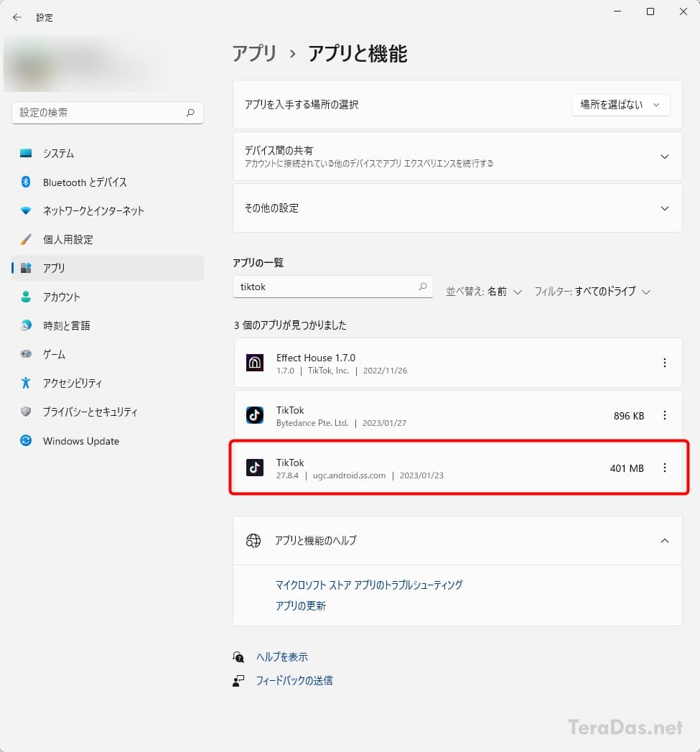Image resolution: width=700 pixels, height=752 pixels.
Task: Open more options for TikTok 401 MB
Action: tap(665, 468)
